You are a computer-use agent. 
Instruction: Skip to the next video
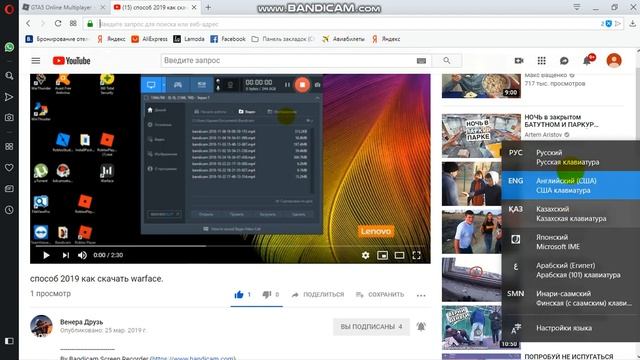tap(66, 255)
